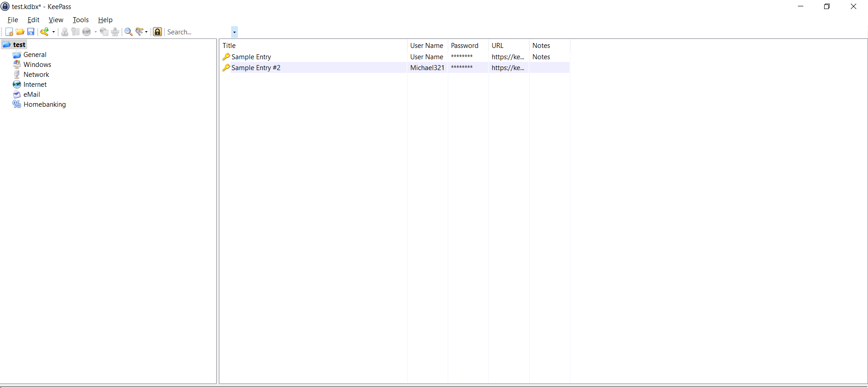
Task: Select the Network group
Action: coord(36,75)
